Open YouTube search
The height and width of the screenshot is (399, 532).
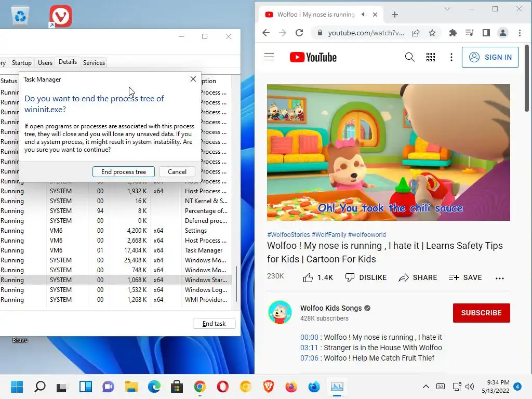click(409, 57)
